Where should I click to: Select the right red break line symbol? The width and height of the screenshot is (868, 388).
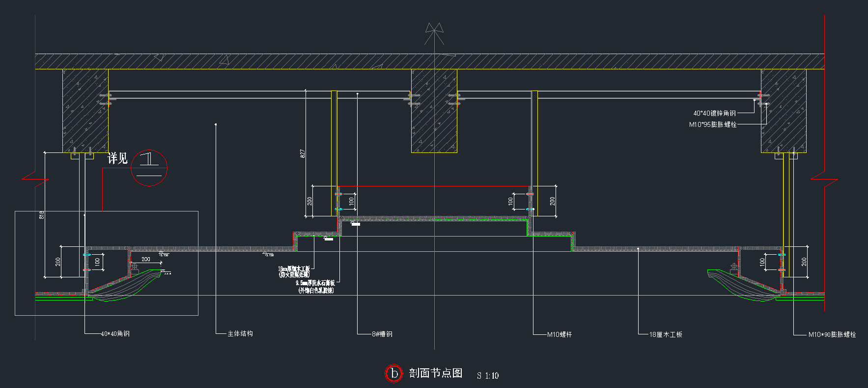[x=824, y=179]
